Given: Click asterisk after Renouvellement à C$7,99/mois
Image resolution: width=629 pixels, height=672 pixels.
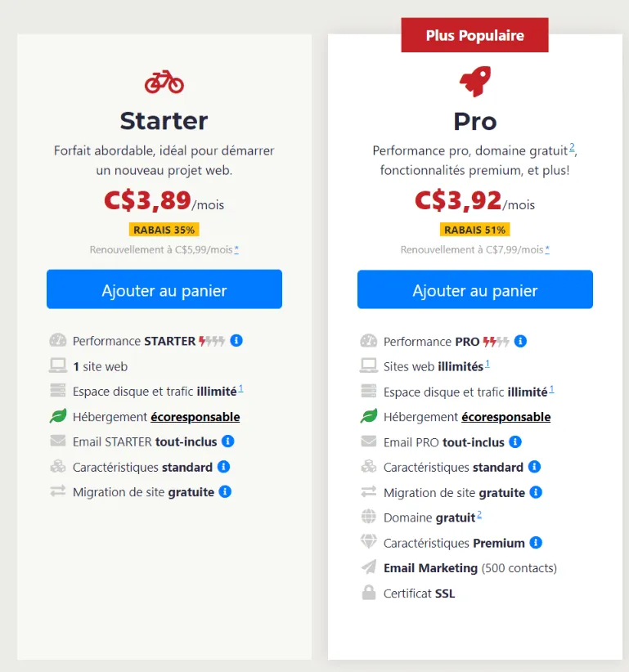Looking at the screenshot, I should (x=547, y=249).
